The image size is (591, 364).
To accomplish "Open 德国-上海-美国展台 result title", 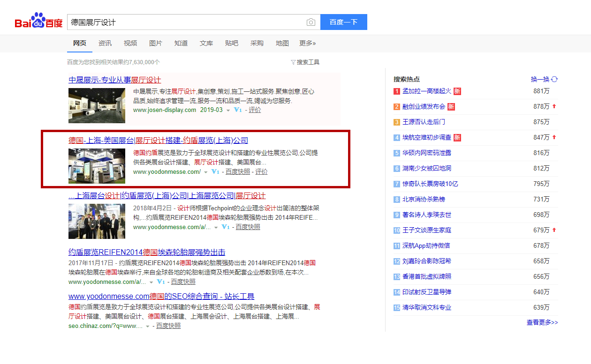I will (159, 140).
